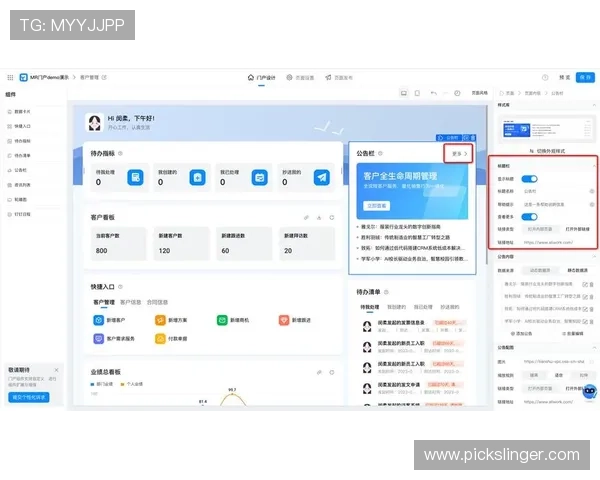Select the 客户信息 tab in 快捷入口
600x480 pixels.
tap(130, 301)
